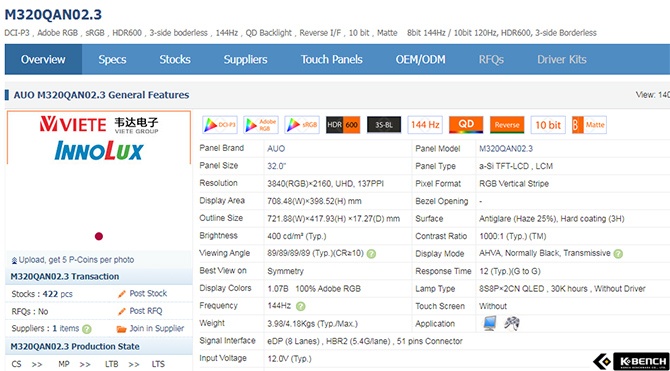Open the Driver Kits tab
670x371 pixels.
pyautogui.click(x=561, y=59)
